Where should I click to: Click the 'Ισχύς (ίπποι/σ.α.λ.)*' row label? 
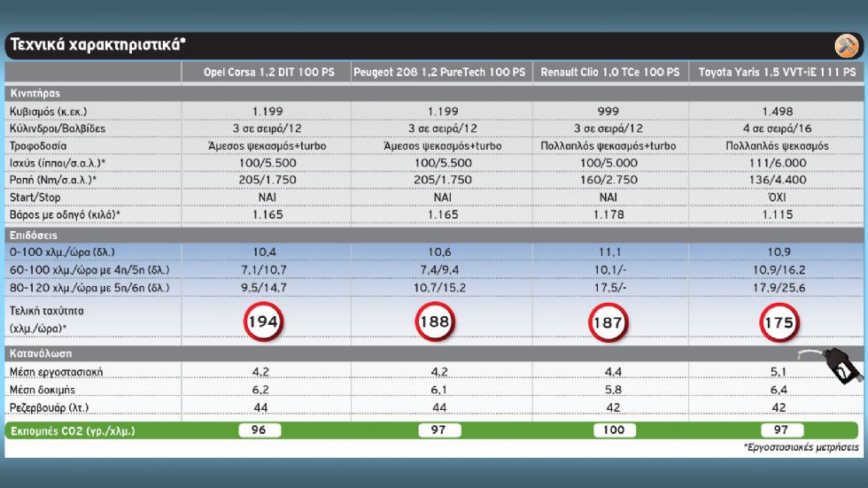[x=58, y=163]
